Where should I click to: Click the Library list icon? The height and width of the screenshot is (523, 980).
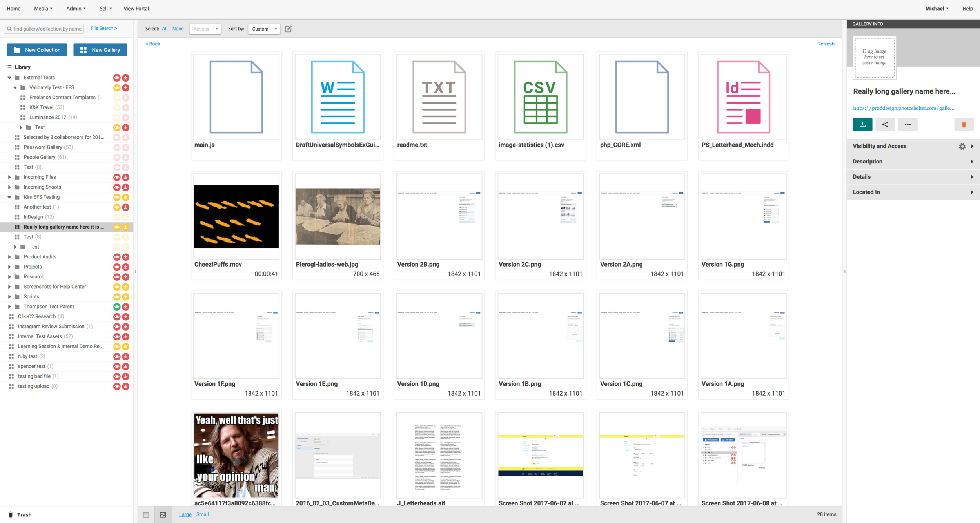pyautogui.click(x=9, y=67)
